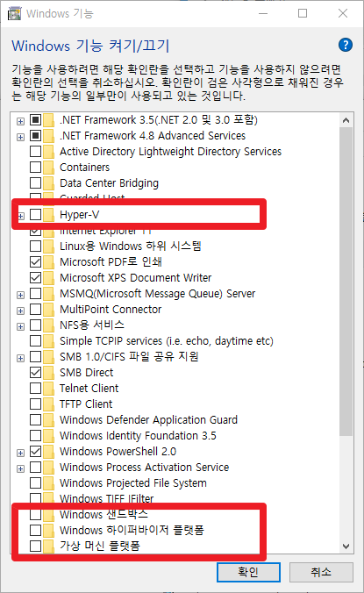This screenshot has height=593, width=364.
Task: Uncheck SMB Direct checkbox
Action: coord(36,373)
